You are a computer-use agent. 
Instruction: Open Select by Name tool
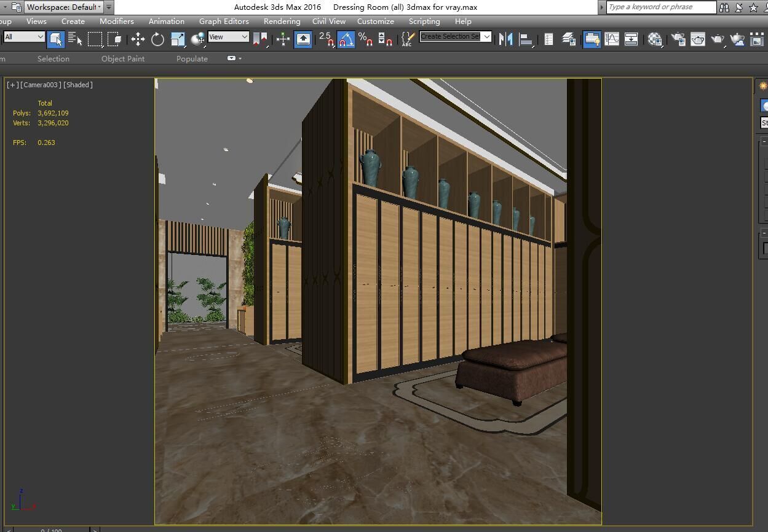point(75,39)
